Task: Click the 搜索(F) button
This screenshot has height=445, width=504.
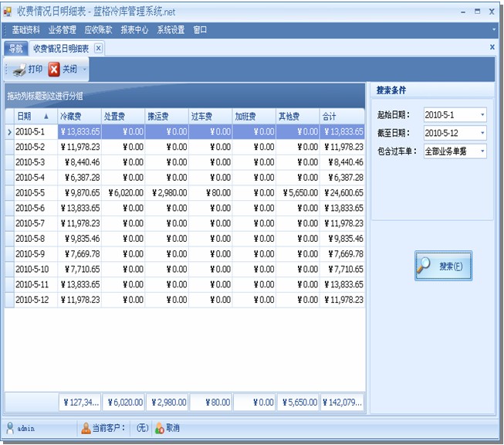Action: tap(443, 266)
